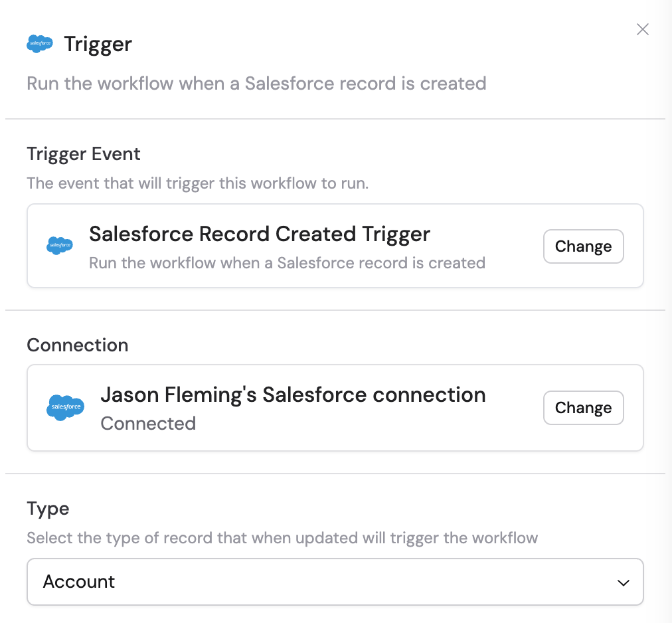Image resolution: width=672 pixels, height=623 pixels.
Task: Click the Type section label
Action: coord(48,508)
